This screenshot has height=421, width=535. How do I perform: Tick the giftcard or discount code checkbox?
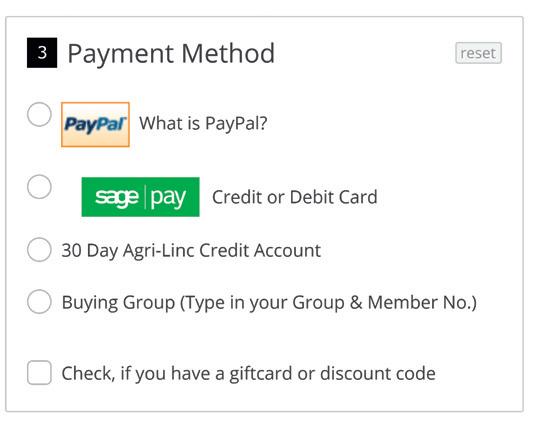39,373
